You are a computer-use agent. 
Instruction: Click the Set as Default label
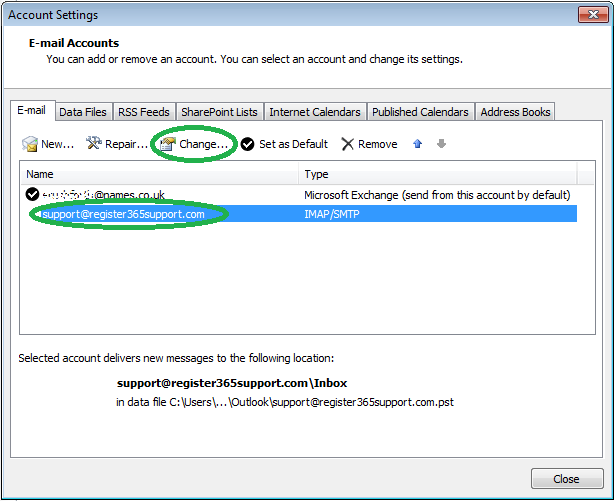(293, 144)
